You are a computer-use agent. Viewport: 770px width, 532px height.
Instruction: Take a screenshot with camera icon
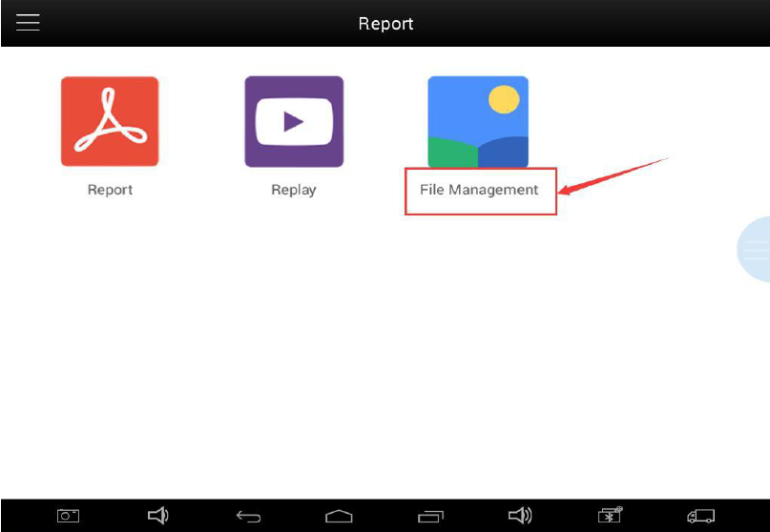(69, 516)
